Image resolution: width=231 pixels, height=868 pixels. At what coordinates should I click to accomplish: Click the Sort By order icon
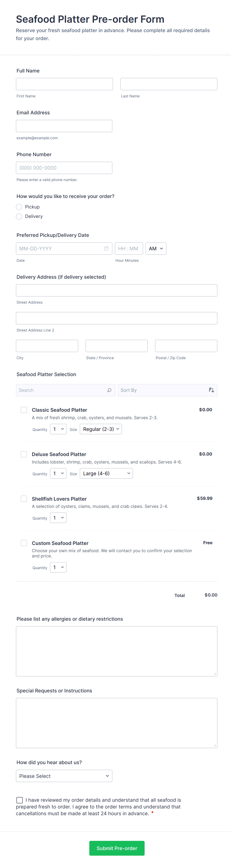click(211, 390)
